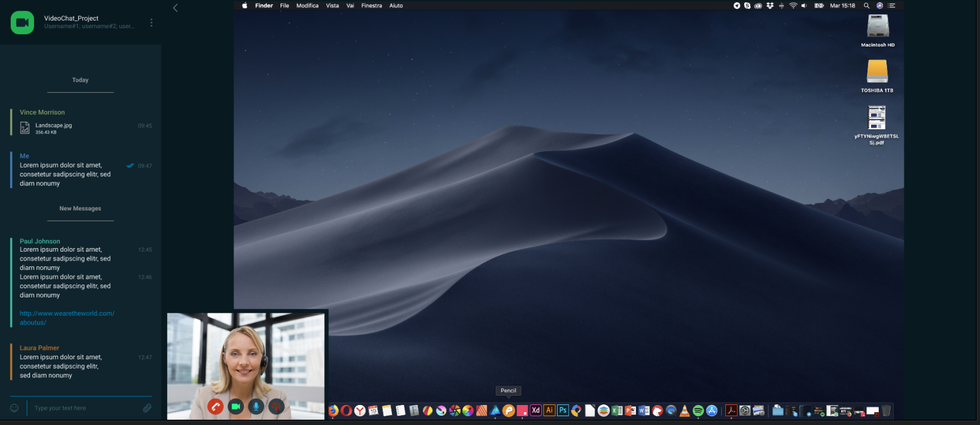Collapse the chat panel with the back chevron
Screen dimensions: 980x425
[x=175, y=8]
